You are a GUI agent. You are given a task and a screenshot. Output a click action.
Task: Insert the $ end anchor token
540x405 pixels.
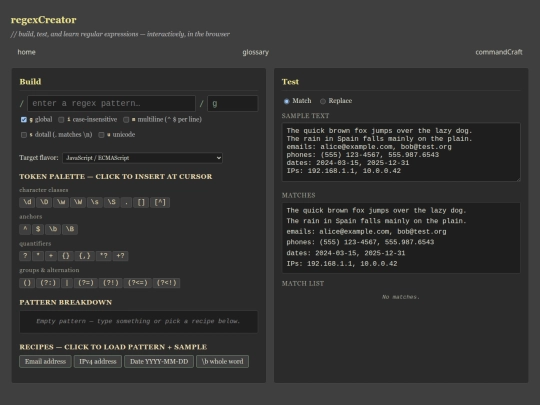[x=38, y=229]
